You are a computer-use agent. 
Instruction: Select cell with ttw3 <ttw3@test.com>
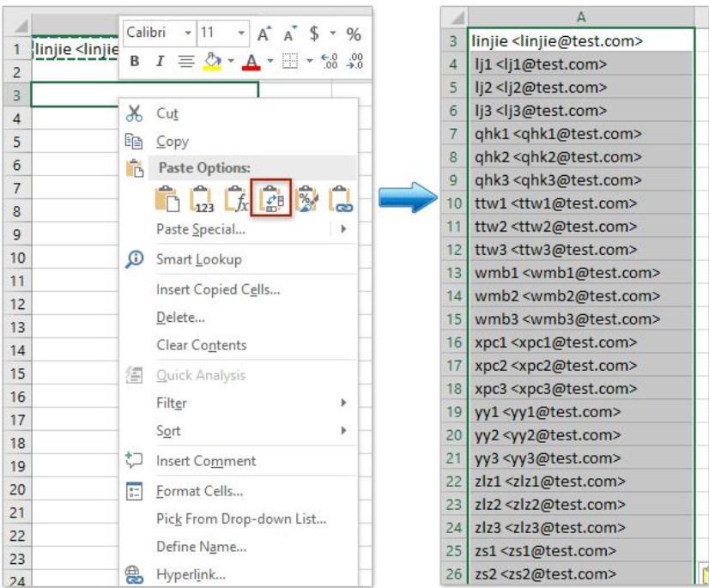pyautogui.click(x=581, y=250)
